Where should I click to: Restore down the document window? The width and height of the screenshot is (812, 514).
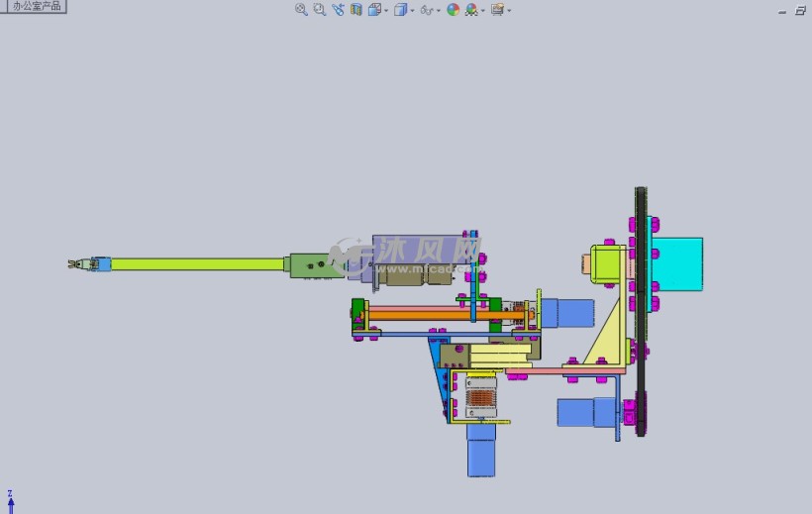point(800,10)
